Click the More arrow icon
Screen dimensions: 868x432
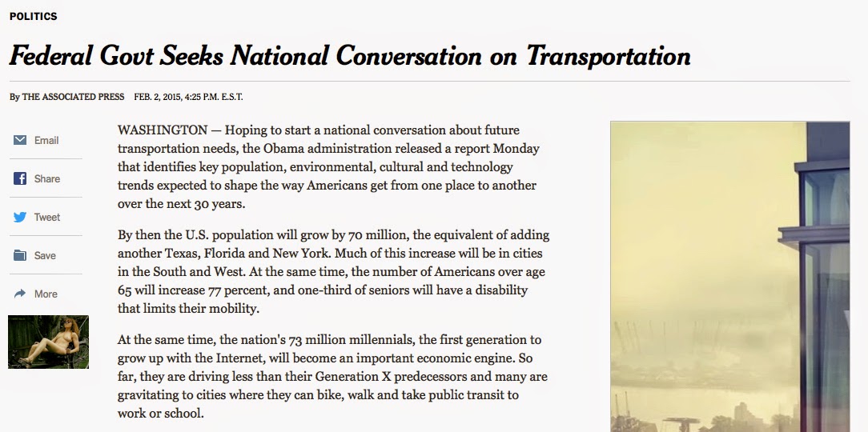pos(20,294)
